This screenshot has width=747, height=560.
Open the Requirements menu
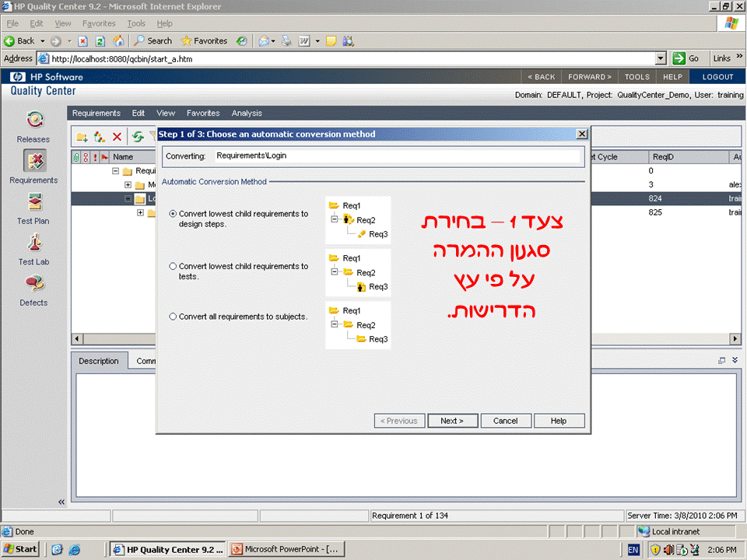click(96, 113)
